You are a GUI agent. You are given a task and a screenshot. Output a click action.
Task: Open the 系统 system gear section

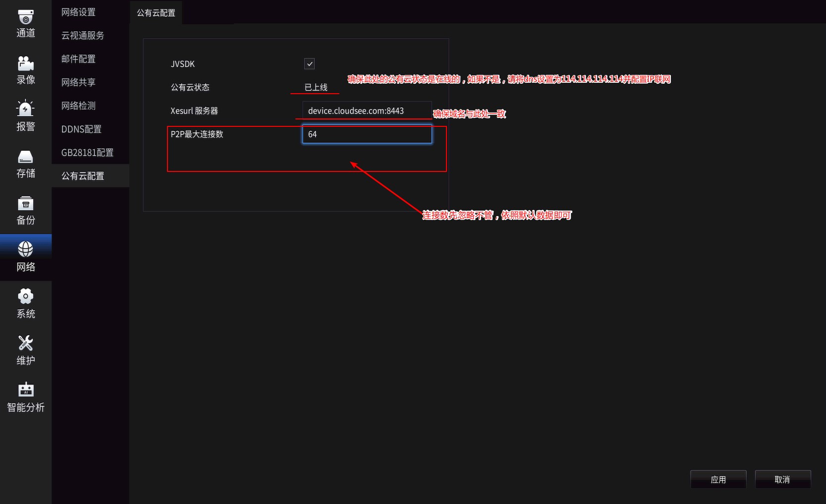tap(26, 304)
